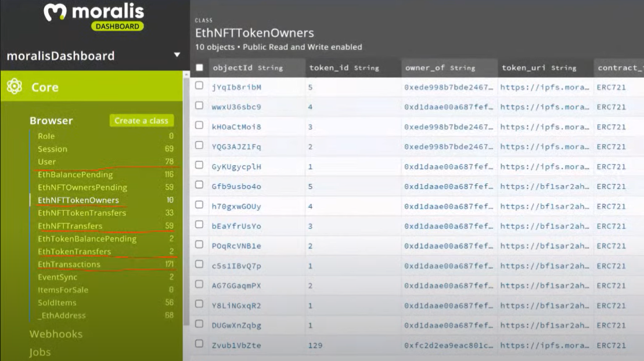Click the EthNFTTokenOwners class title

254,33
